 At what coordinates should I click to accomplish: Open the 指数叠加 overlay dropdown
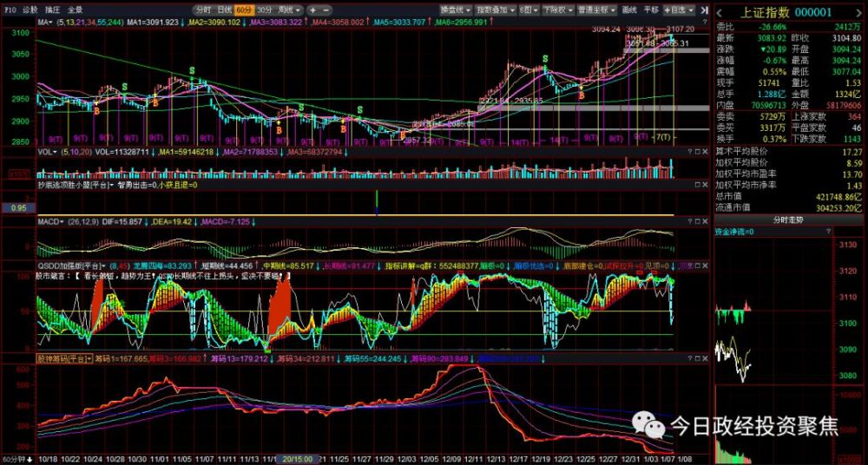496,10
